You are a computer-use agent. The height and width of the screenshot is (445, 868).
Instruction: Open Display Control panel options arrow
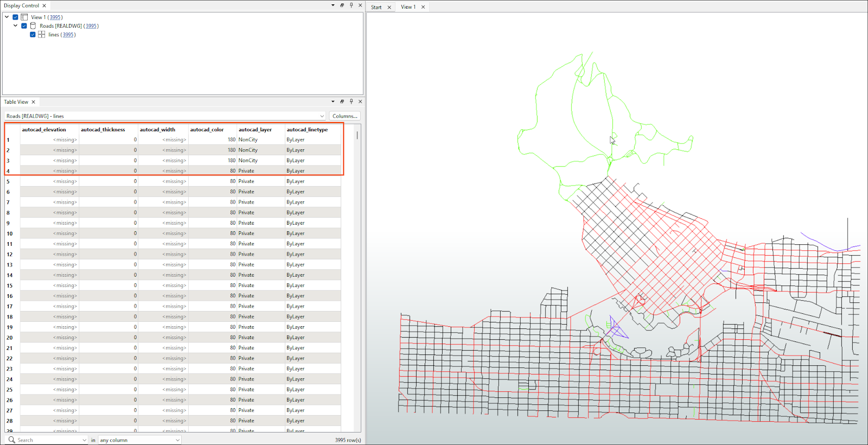coord(333,5)
